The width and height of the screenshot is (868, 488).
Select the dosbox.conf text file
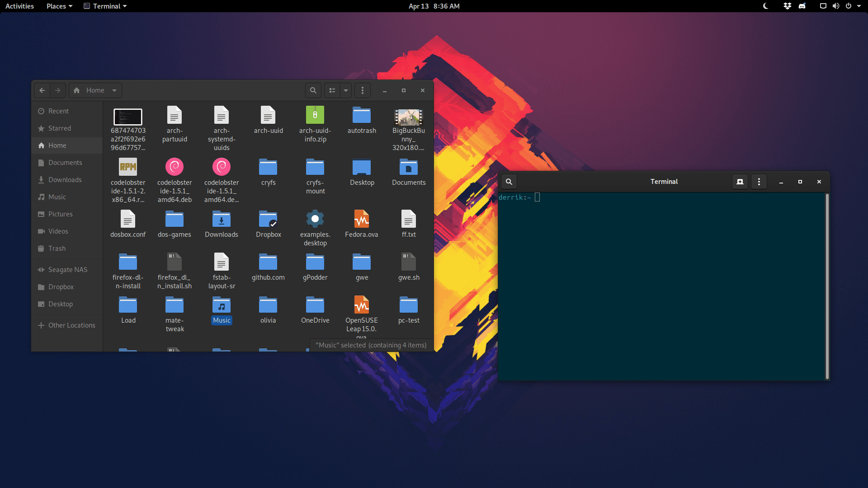pyautogui.click(x=128, y=219)
